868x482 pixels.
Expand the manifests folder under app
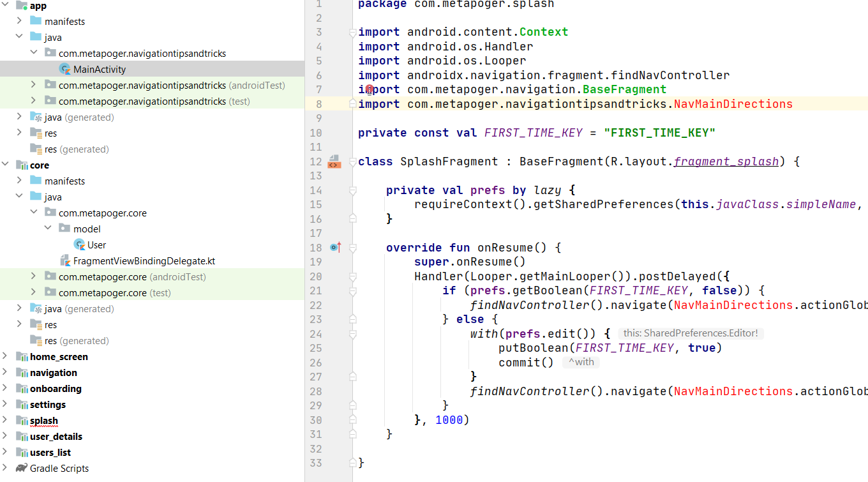(20, 21)
